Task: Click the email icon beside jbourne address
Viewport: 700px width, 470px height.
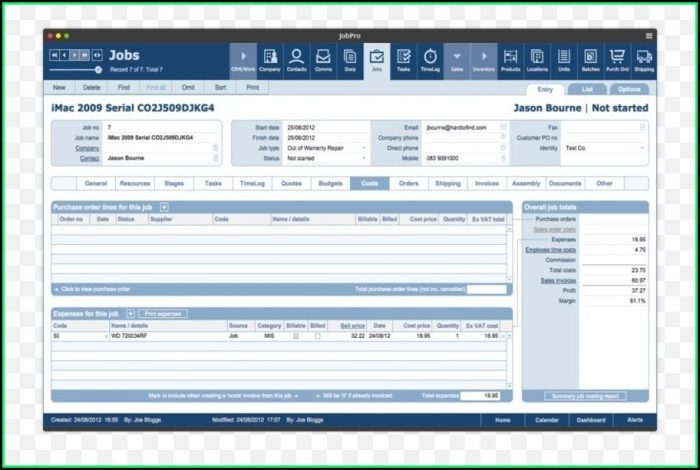Action: [x=503, y=128]
